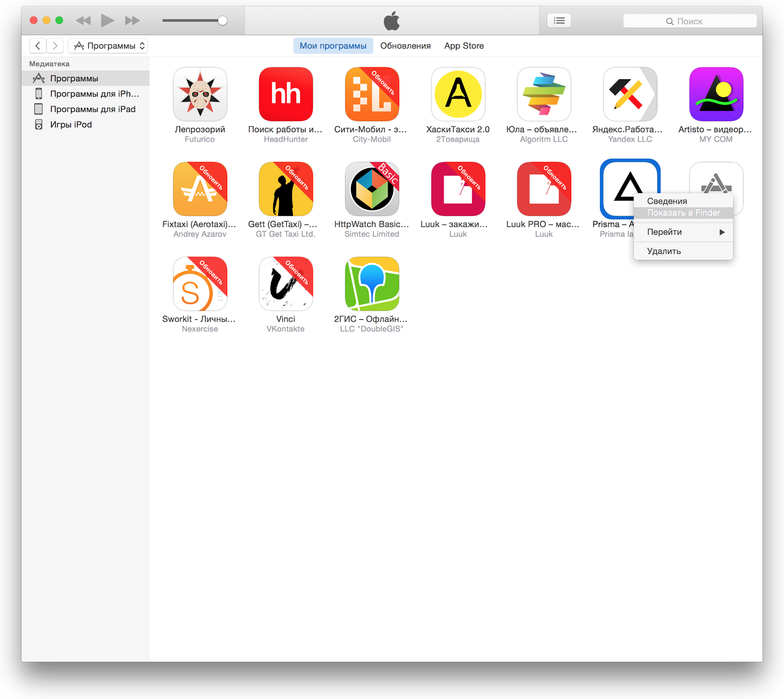Screen dimensions: 784x699
Task: Select the Яндекс.Работа app icon
Action: [x=630, y=94]
